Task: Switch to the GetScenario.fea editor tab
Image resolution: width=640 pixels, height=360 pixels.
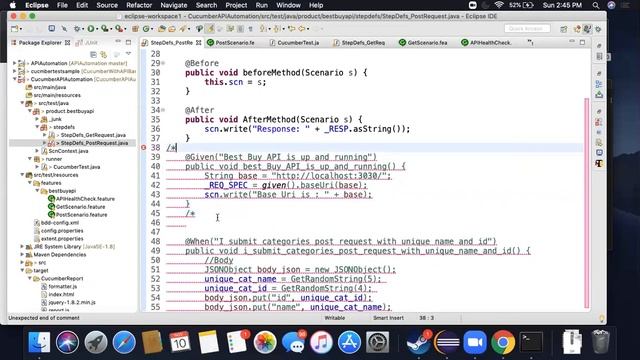Action: pos(423,42)
